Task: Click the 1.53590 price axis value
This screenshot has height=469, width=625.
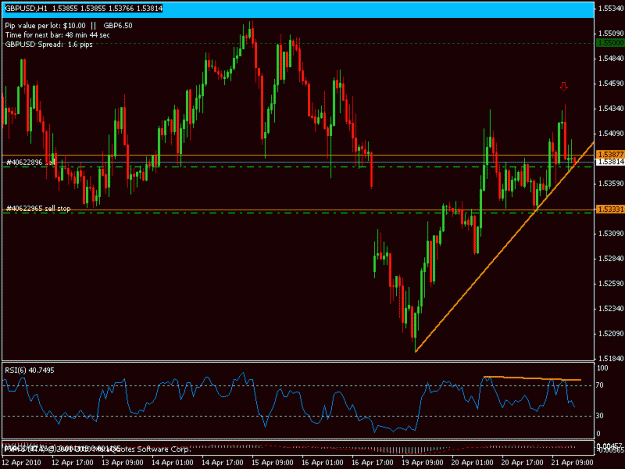Action: [x=611, y=183]
